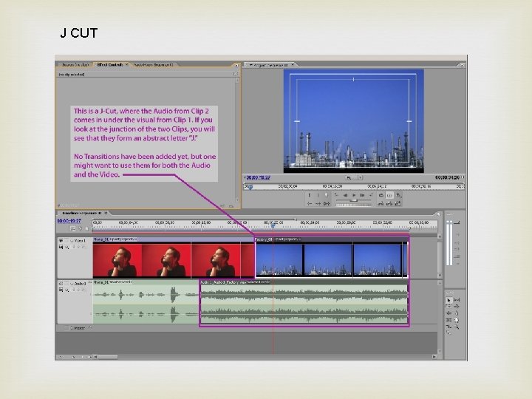Viewport: 532px width, 399px height.
Task: Switch to the Source tab
Action: tap(75, 64)
